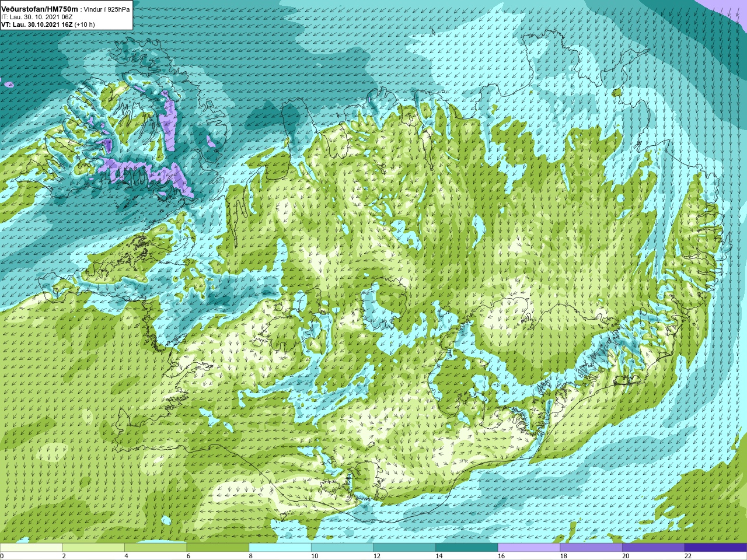
Task: Click the "IT: Lau. 30. 10. 2021 06Z" line
Action: 37,17
